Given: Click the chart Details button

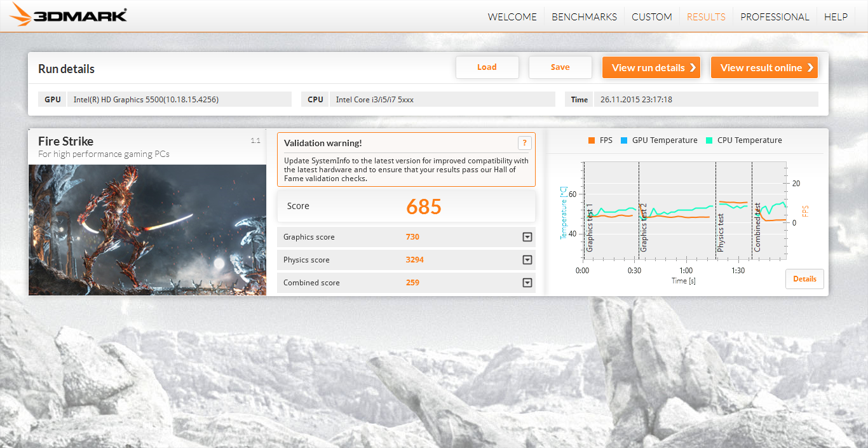Looking at the screenshot, I should [x=804, y=279].
